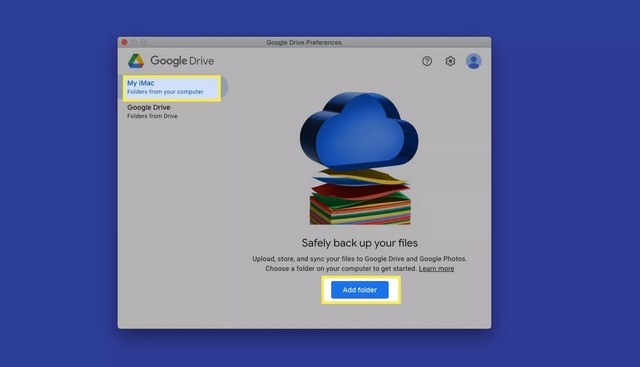Open the settings gear icon

[450, 61]
